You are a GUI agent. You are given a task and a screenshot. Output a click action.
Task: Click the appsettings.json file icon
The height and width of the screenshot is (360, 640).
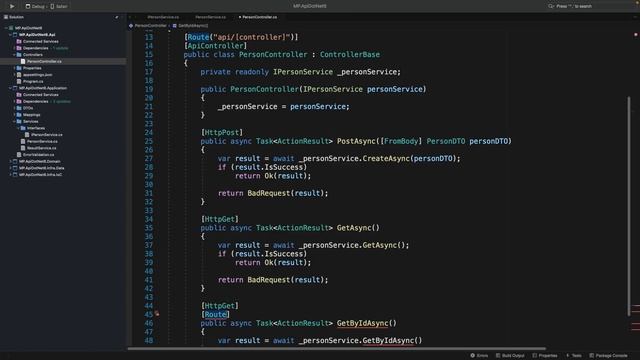(19, 75)
